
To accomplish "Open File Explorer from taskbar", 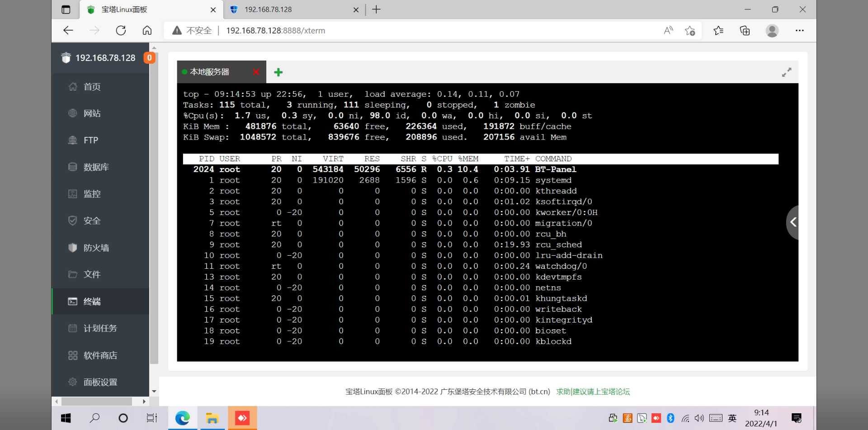I will coord(212,418).
